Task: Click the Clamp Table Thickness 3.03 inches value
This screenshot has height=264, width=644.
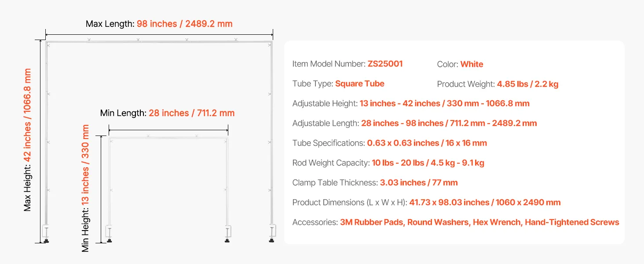Action: click(x=419, y=183)
